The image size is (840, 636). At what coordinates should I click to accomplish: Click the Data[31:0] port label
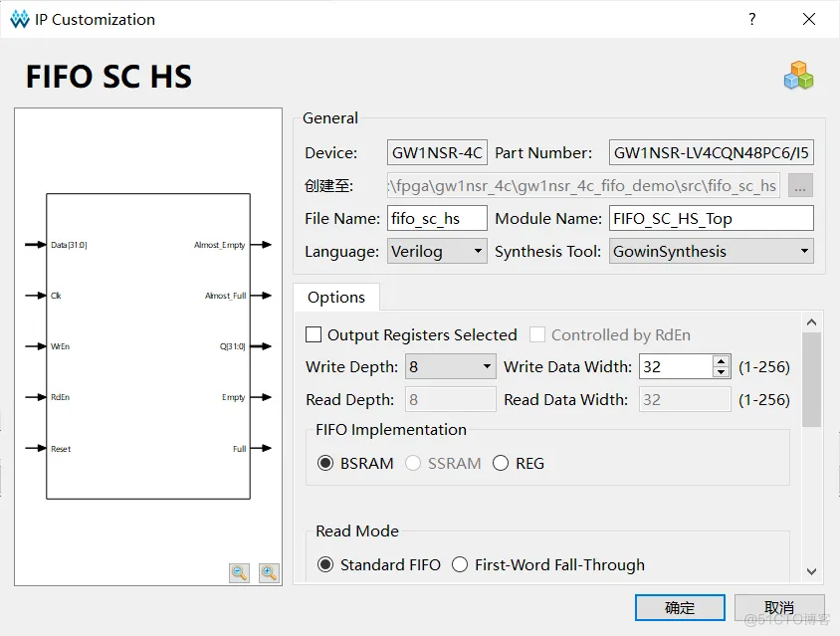pos(69,245)
